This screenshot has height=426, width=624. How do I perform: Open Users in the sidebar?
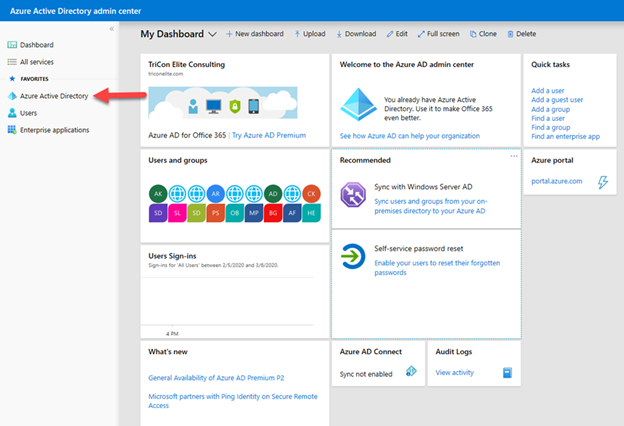click(28, 113)
